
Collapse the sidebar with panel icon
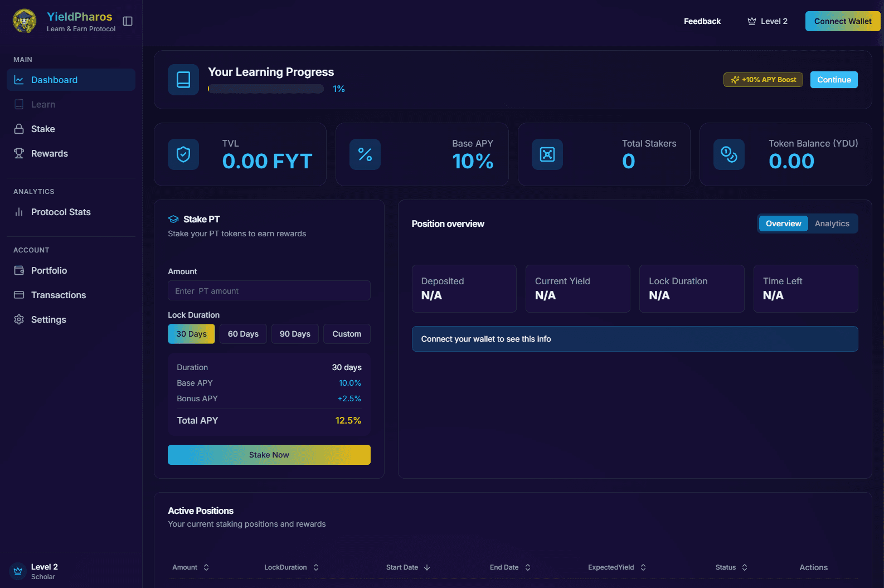point(128,21)
